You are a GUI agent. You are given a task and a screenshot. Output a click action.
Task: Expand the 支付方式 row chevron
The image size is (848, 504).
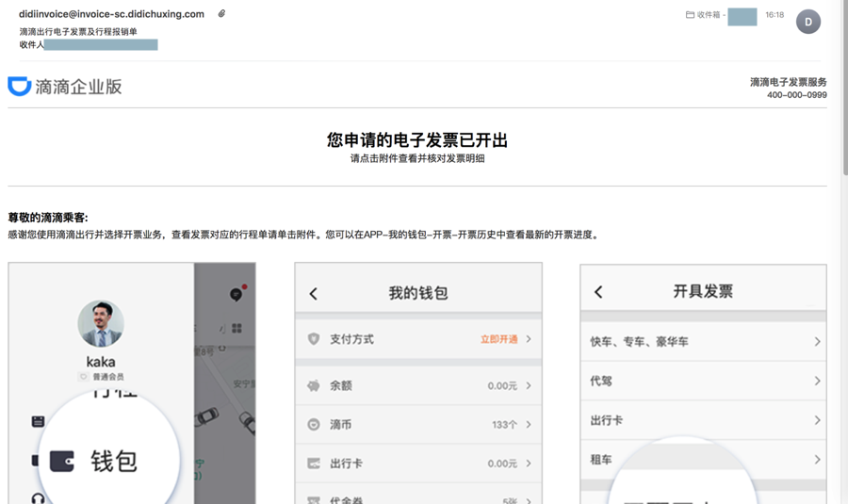pos(529,339)
